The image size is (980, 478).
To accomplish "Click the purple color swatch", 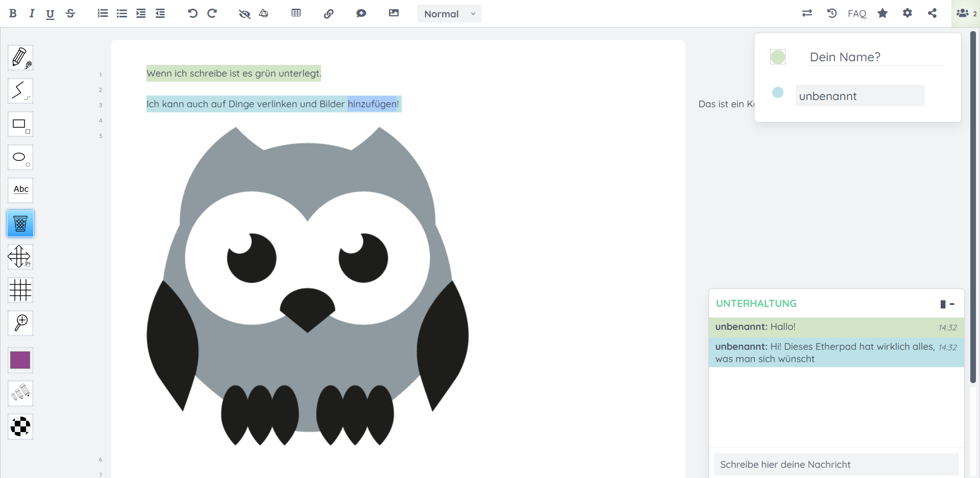I will (x=20, y=360).
